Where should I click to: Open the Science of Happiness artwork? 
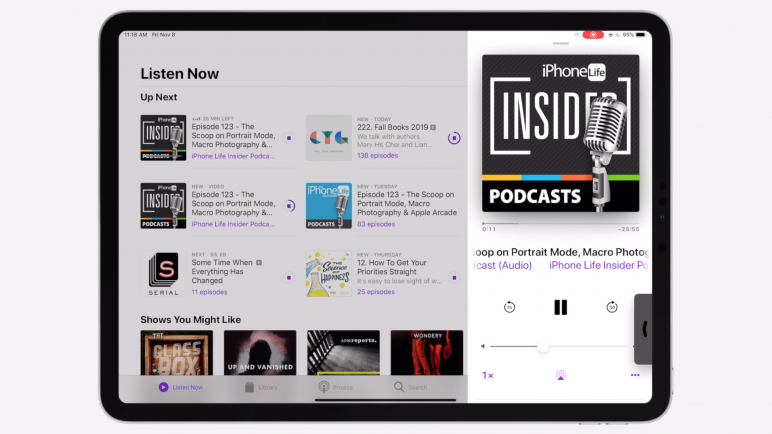coord(328,274)
